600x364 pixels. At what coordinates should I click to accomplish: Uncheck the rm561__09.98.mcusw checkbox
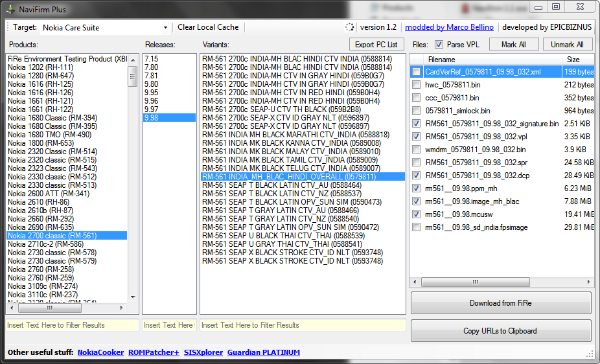[x=417, y=214]
